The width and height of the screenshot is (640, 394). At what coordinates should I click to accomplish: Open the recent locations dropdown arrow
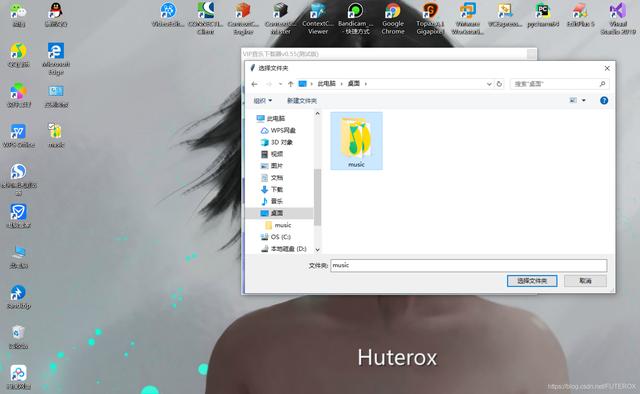pyautogui.click(x=280, y=84)
